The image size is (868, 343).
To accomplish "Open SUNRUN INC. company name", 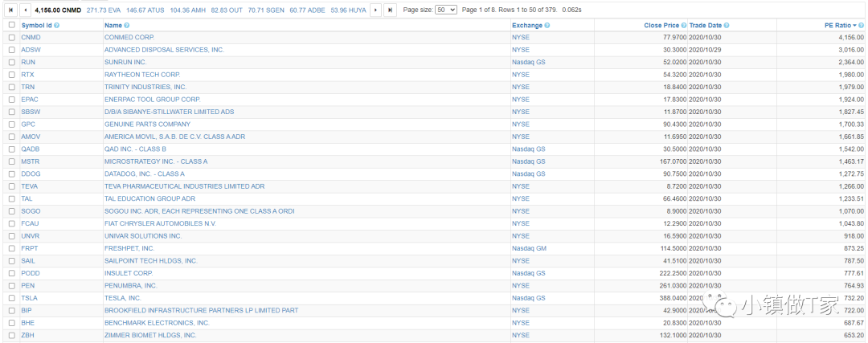I will (125, 63).
